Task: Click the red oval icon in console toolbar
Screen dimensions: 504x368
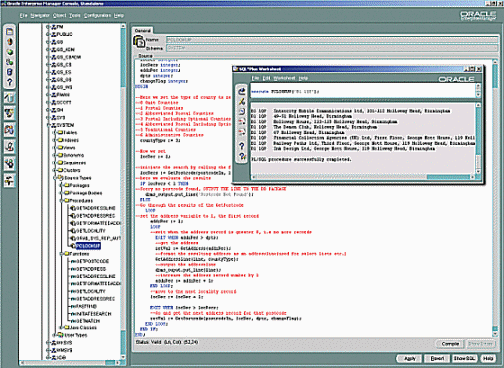Action: coord(10,42)
